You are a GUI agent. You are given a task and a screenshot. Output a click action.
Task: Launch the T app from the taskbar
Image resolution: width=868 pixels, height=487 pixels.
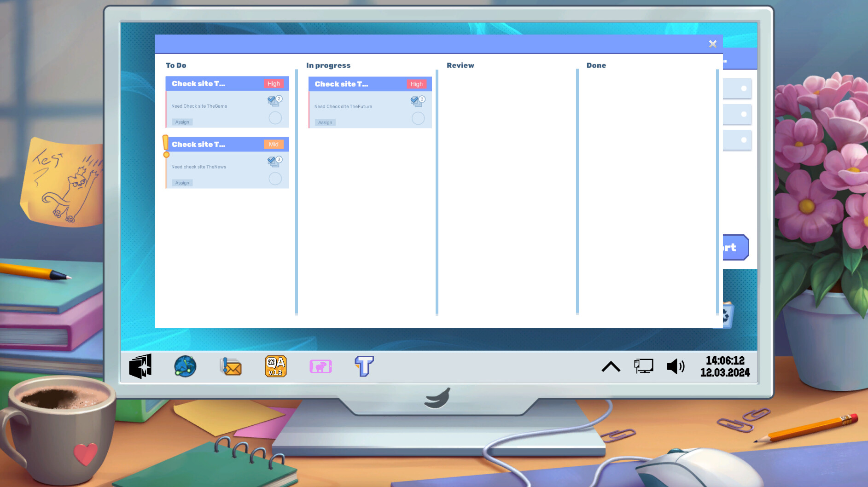pos(363,366)
